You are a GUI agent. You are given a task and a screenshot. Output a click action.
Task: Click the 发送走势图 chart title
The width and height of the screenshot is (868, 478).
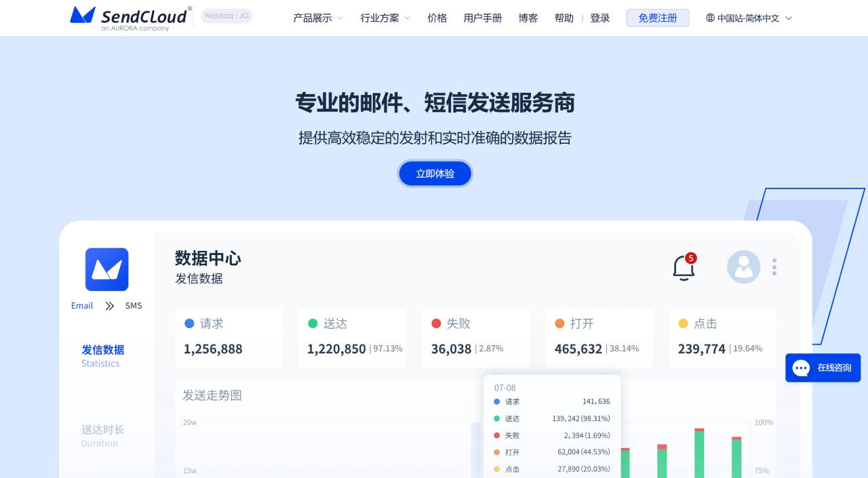212,395
